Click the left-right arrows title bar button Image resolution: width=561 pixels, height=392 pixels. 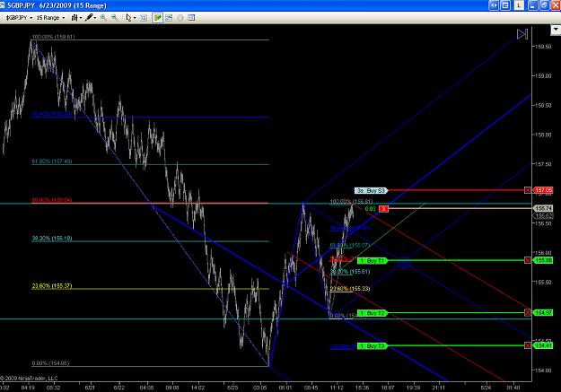tap(494, 5)
